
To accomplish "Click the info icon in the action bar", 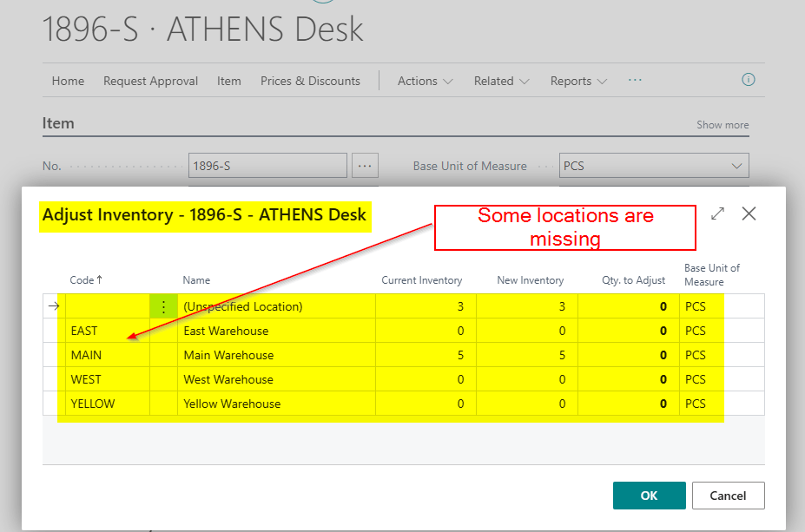I will click(748, 80).
